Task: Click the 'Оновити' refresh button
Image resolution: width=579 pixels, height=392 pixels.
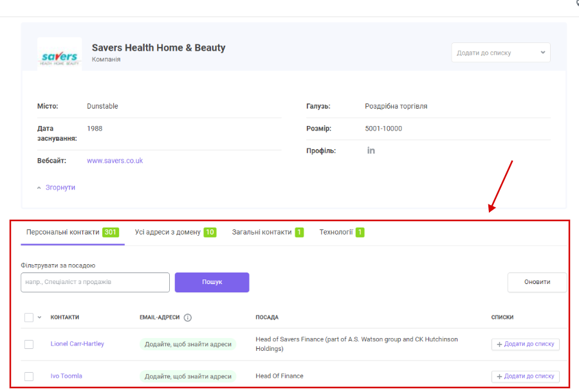Action: 537,283
